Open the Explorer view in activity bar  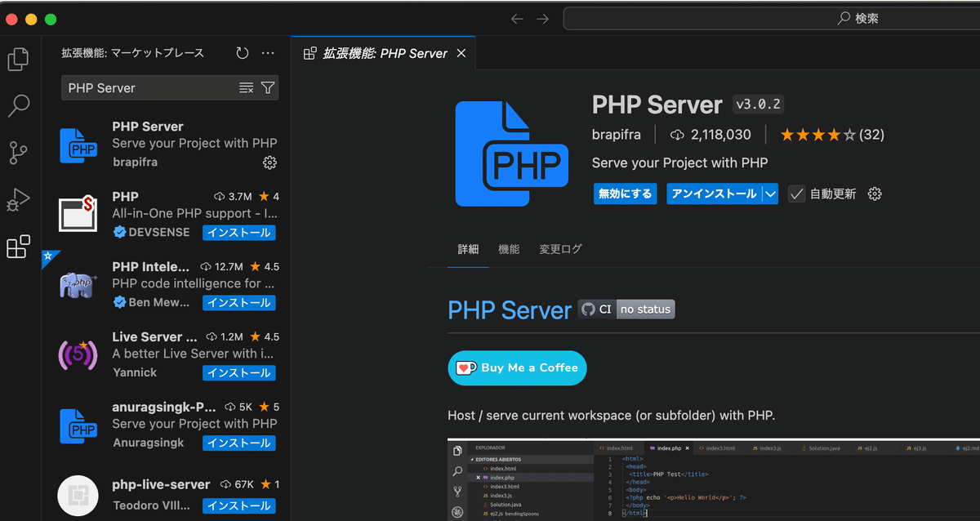18,59
